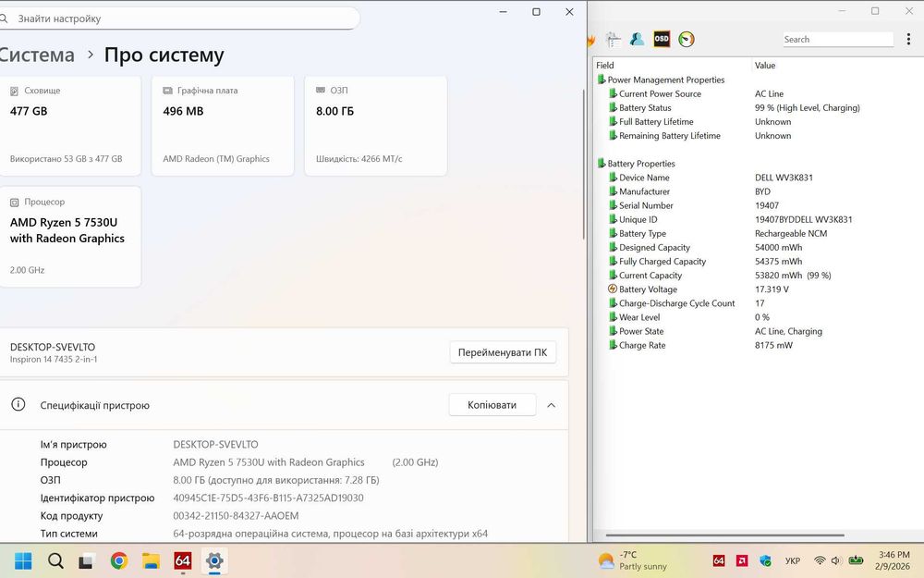Open the Графічна плата graphics card tile

click(x=223, y=126)
